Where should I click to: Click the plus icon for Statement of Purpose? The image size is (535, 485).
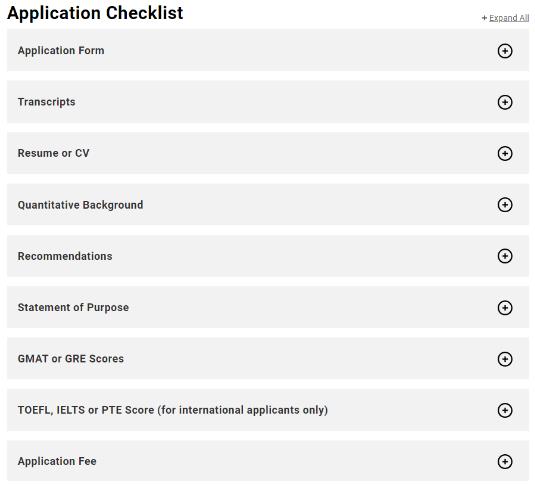505,308
